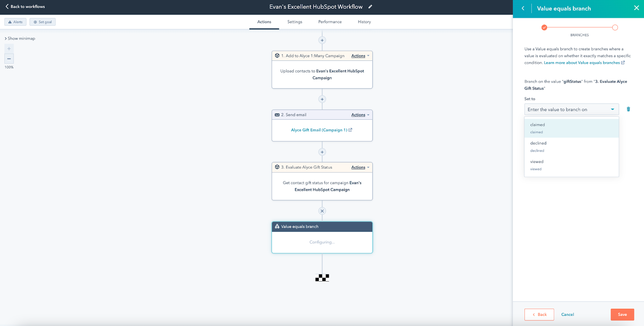Click the Branches step circle in progress bar
Viewport: 644px width, 326px height.
click(x=615, y=27)
